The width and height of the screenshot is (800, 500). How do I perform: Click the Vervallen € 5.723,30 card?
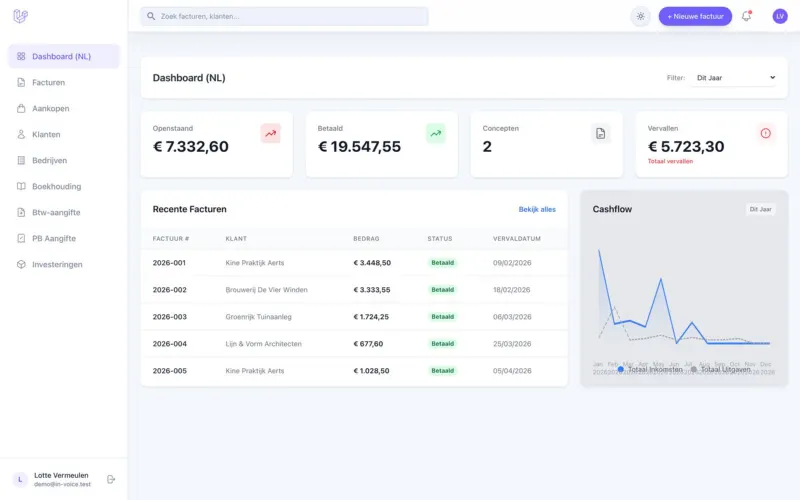click(x=711, y=144)
